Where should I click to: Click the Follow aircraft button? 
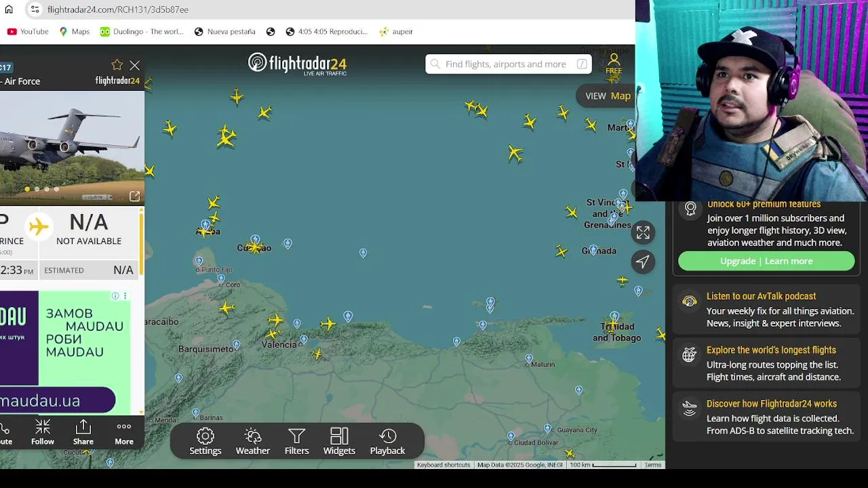42,432
